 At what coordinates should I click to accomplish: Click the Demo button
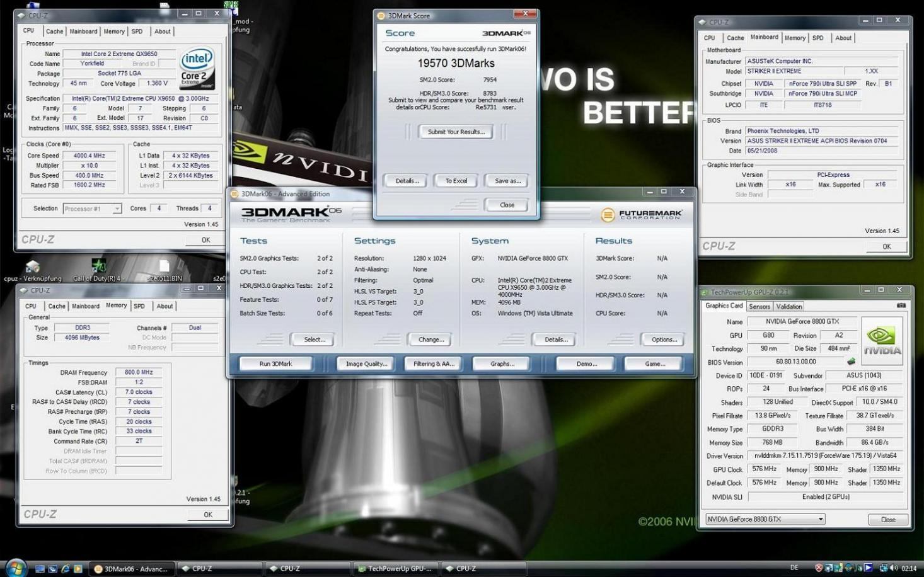pos(586,363)
